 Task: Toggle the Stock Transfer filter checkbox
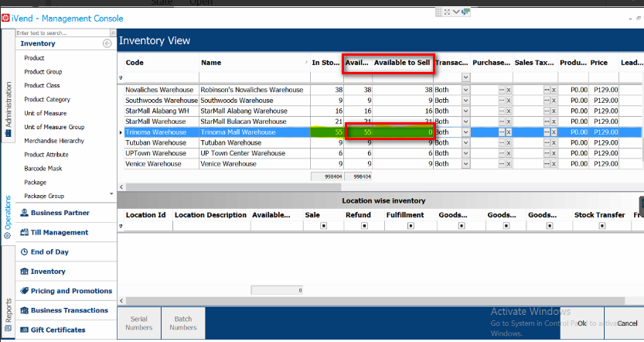[x=602, y=226]
